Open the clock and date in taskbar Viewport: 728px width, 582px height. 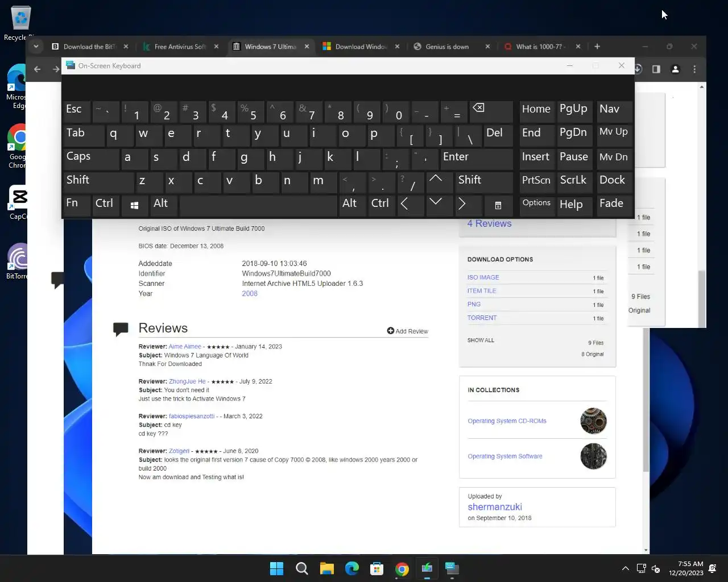pos(686,568)
